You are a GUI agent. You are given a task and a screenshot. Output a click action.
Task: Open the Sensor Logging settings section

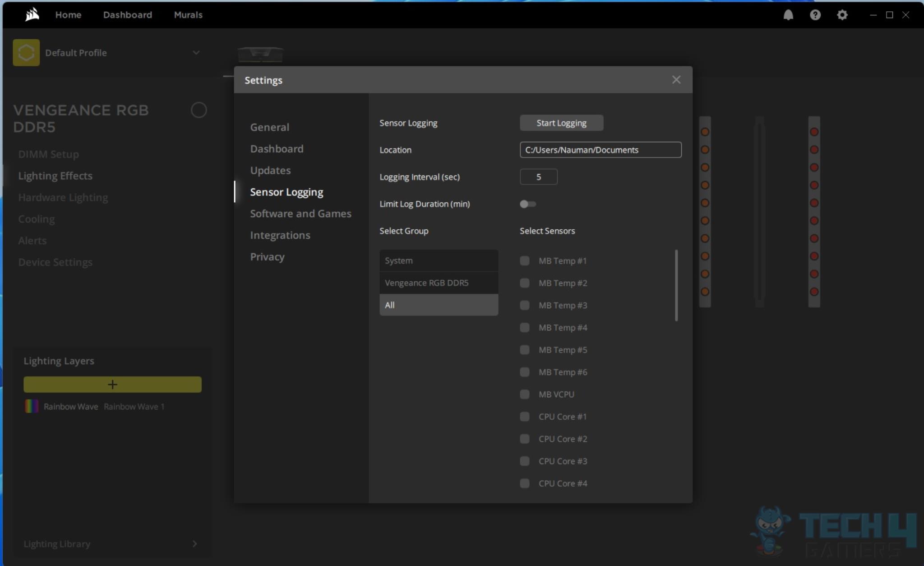pyautogui.click(x=286, y=192)
